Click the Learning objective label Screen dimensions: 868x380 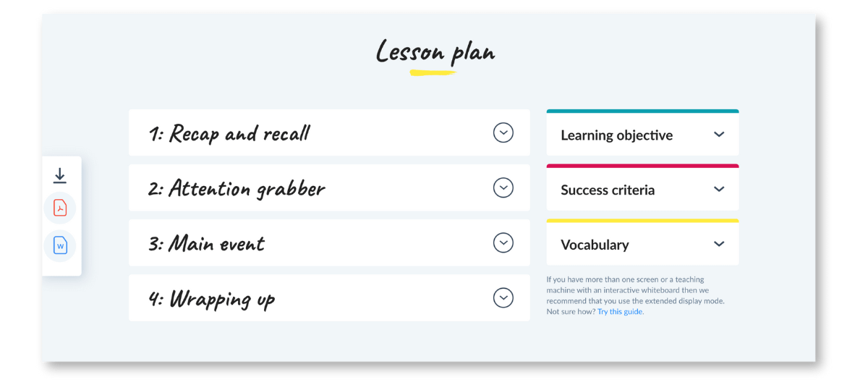coord(616,135)
